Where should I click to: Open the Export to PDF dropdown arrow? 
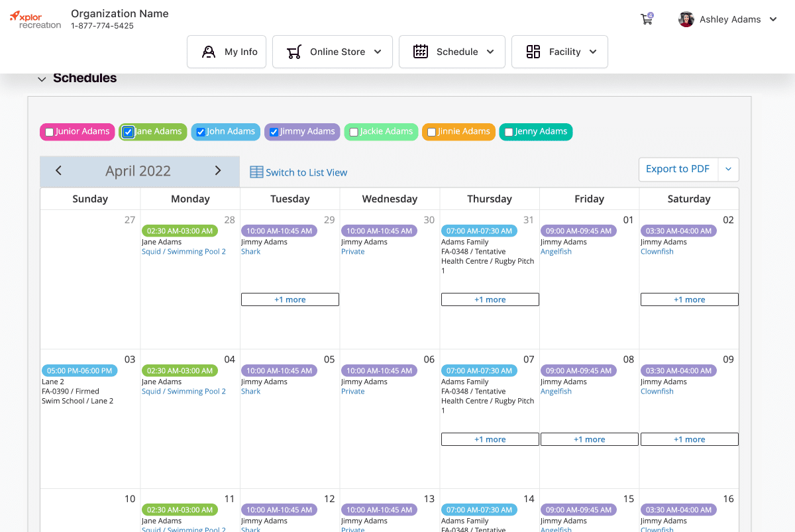click(x=728, y=169)
